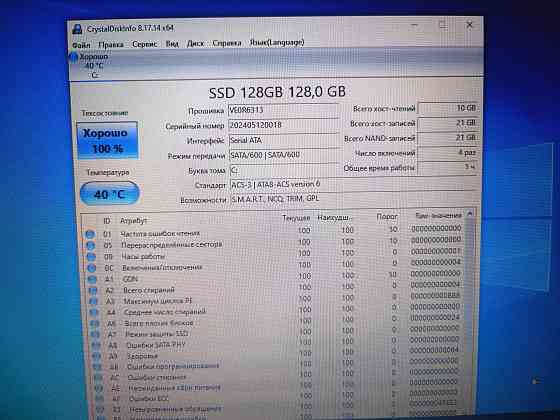The width and height of the screenshot is (560, 420).
Task: Click the status icon of row A6
Action: coord(95,324)
